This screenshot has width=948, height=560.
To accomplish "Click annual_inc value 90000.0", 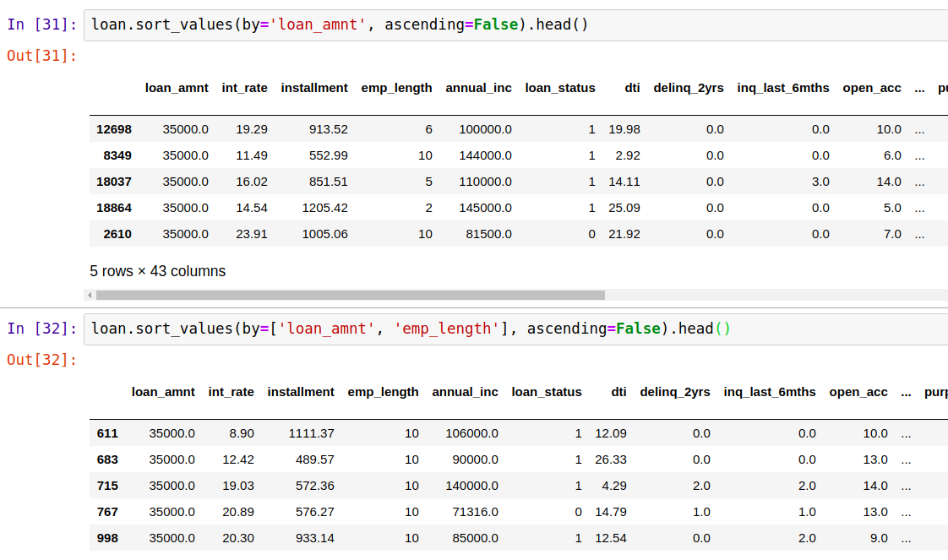I will point(475,459).
